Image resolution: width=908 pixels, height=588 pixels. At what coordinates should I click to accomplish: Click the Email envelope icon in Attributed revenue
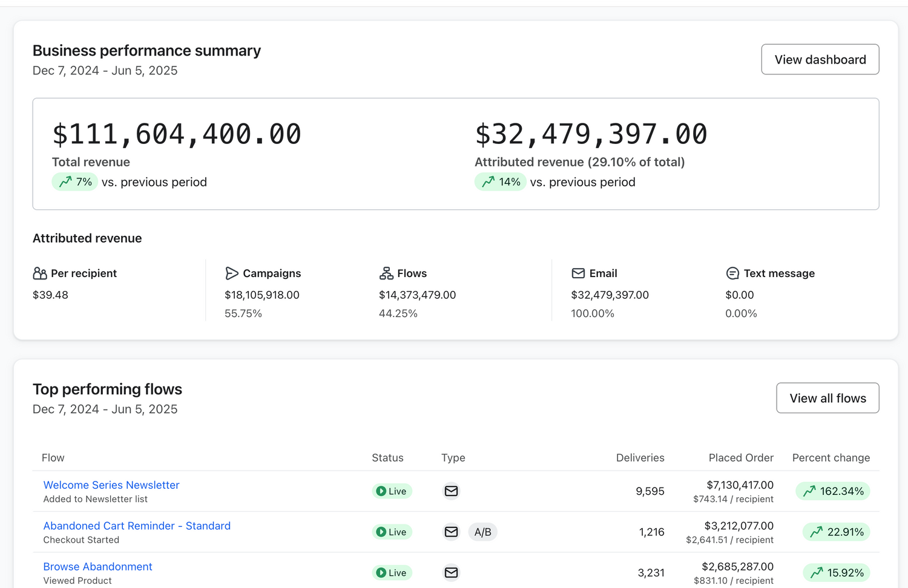(578, 273)
